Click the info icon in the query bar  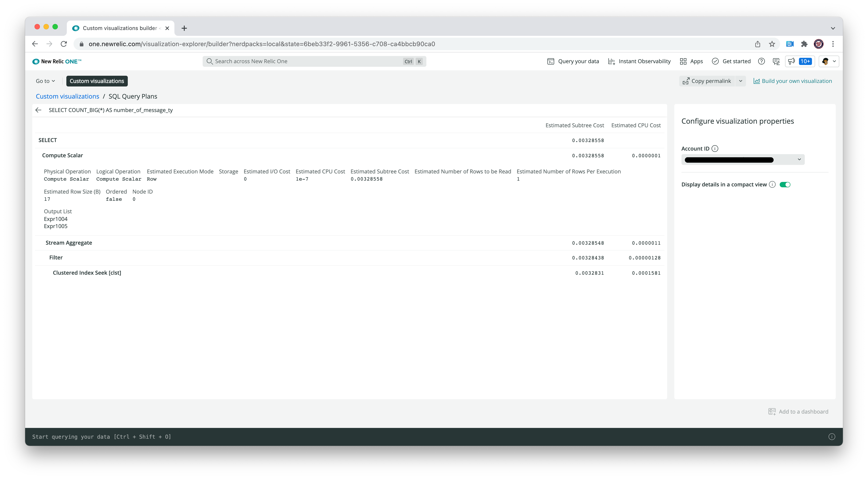pos(832,437)
